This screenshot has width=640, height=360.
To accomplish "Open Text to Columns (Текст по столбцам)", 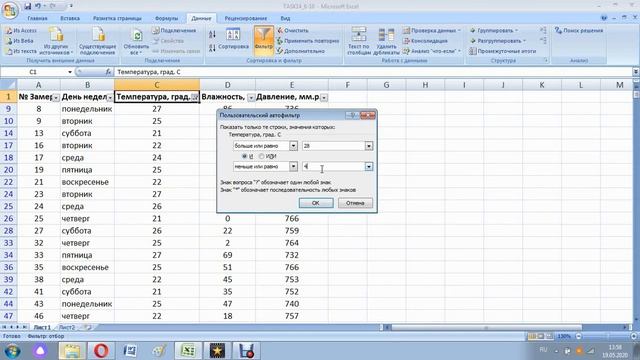I will coord(359,41).
